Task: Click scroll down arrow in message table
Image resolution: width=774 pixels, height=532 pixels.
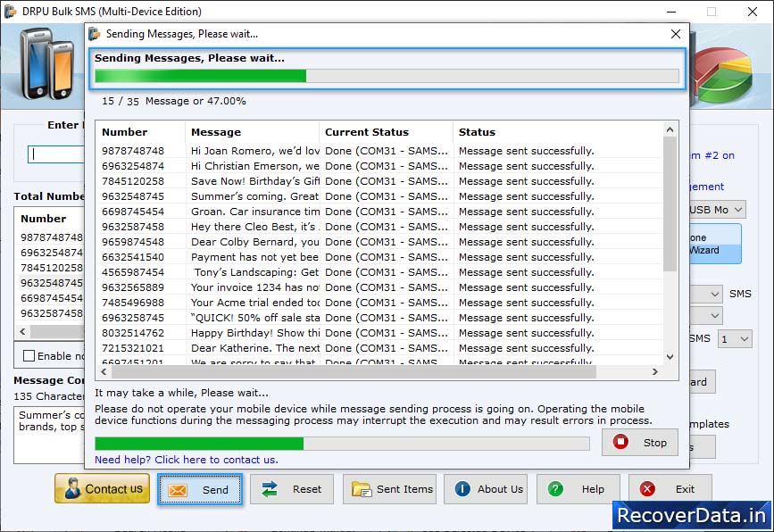Action: pos(670,356)
